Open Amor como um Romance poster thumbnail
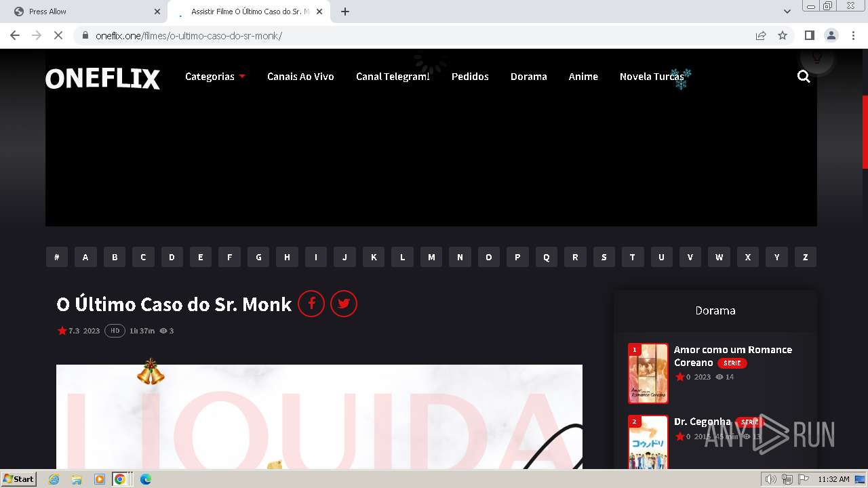The image size is (868, 488). point(648,373)
